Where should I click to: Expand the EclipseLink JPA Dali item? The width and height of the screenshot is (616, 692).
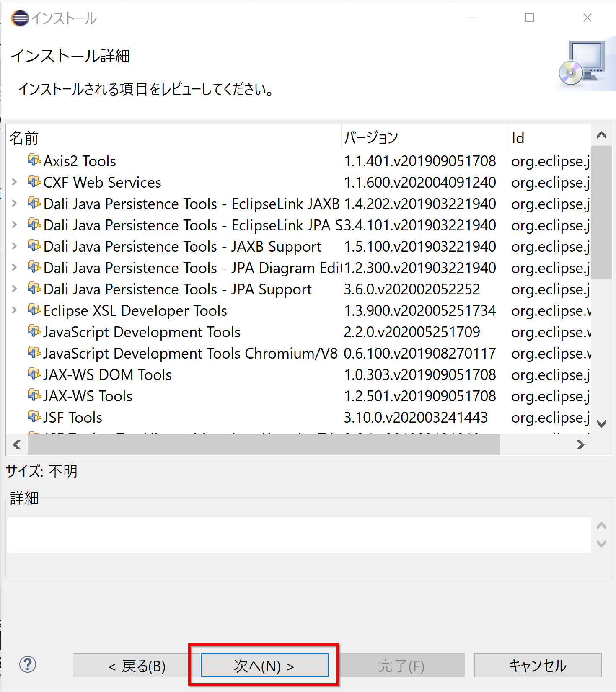[14, 225]
